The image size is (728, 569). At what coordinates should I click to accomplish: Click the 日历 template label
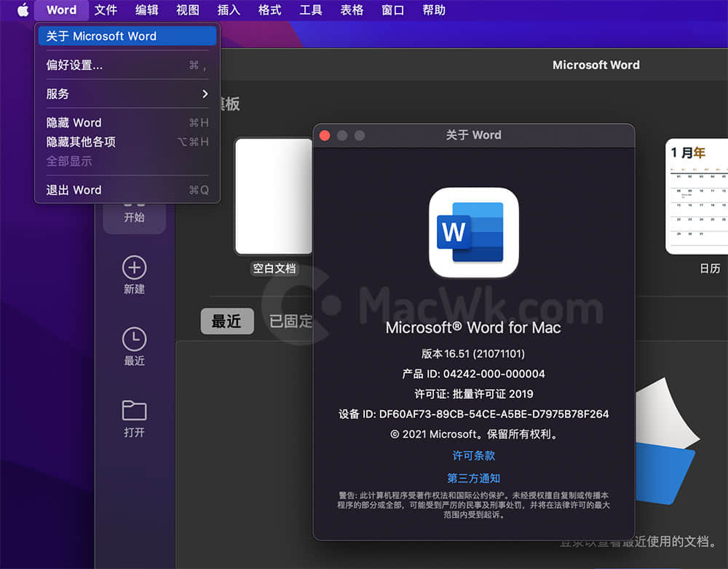tap(710, 269)
